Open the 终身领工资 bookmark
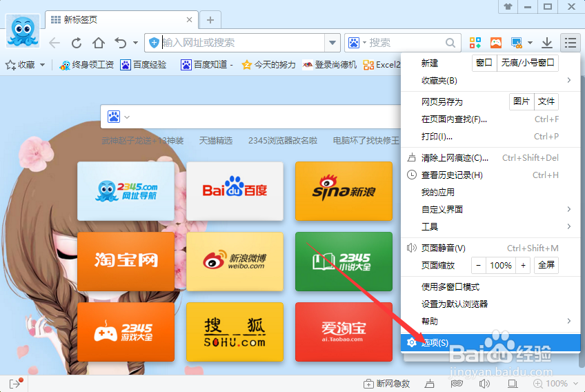The height and width of the screenshot is (392, 585). pyautogui.click(x=86, y=65)
